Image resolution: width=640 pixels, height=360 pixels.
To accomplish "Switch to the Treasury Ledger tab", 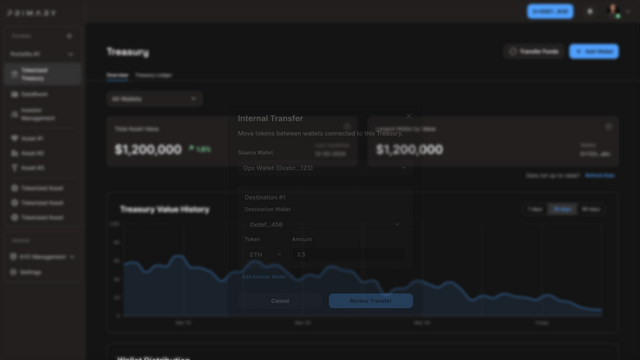I will tap(154, 75).
